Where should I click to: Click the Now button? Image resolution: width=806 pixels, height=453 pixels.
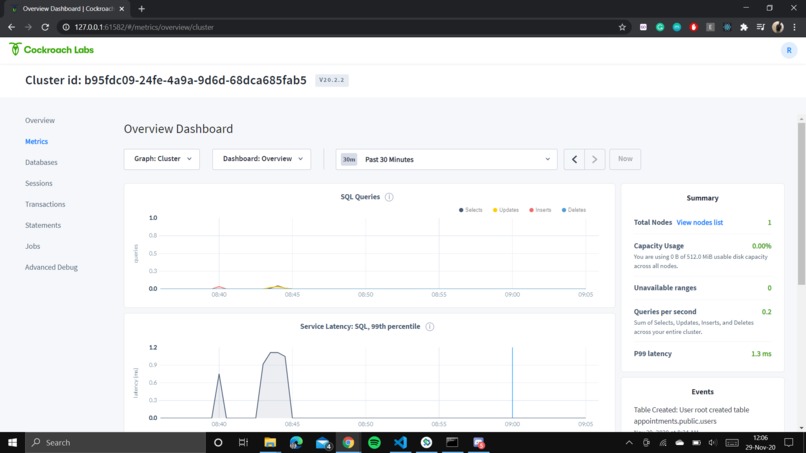click(x=625, y=159)
